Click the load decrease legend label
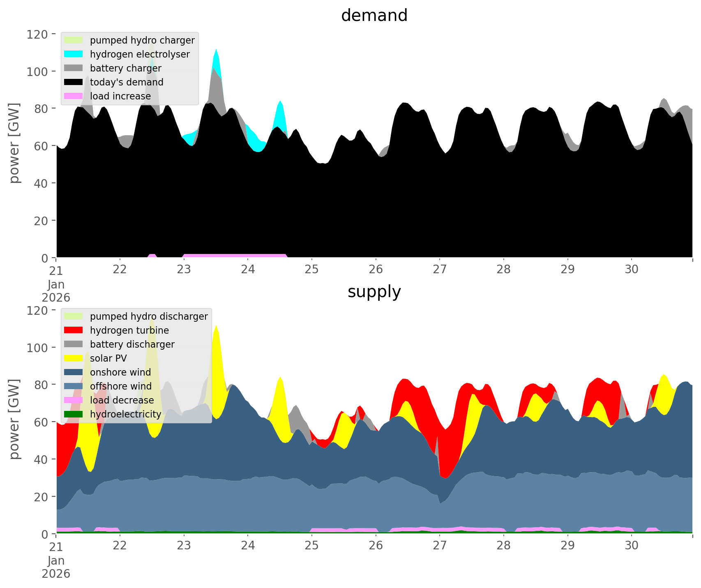The image size is (701, 588). click(122, 400)
